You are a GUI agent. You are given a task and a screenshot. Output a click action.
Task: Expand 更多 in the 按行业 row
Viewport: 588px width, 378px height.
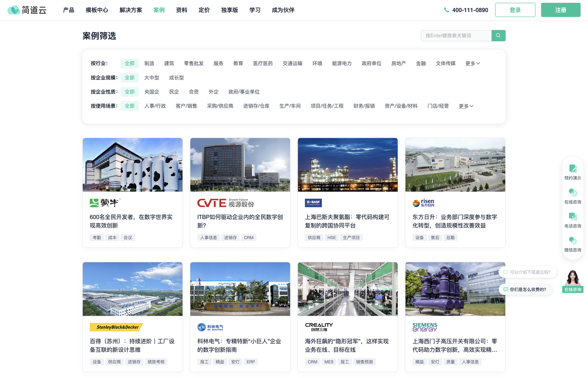pos(472,63)
